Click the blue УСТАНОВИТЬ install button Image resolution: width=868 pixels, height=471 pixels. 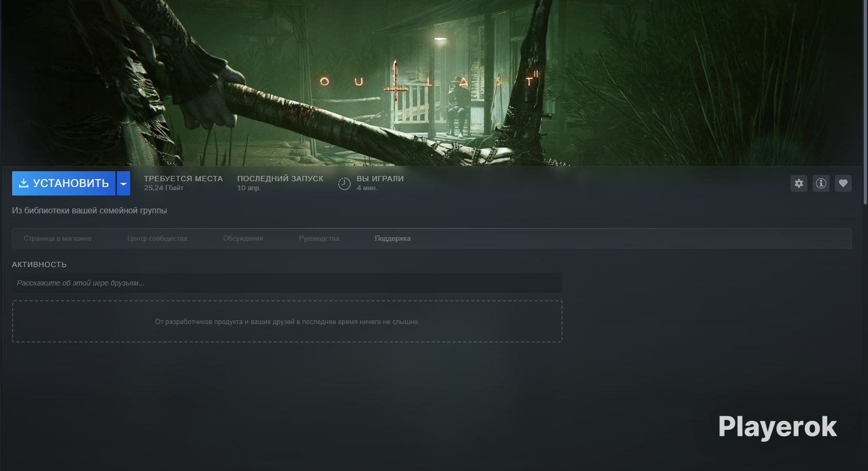click(64, 183)
